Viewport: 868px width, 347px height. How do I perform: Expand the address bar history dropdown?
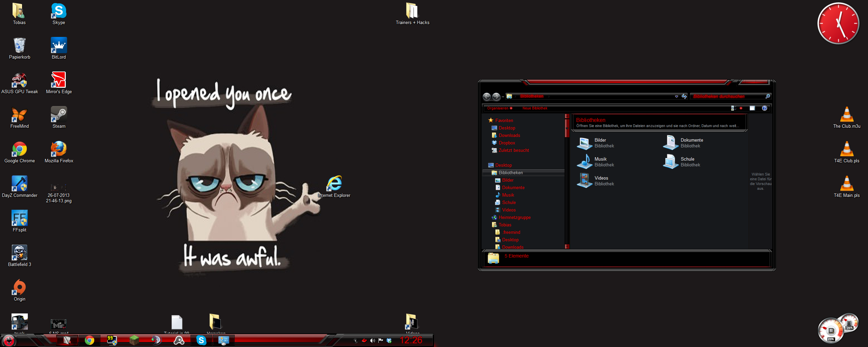(676, 97)
